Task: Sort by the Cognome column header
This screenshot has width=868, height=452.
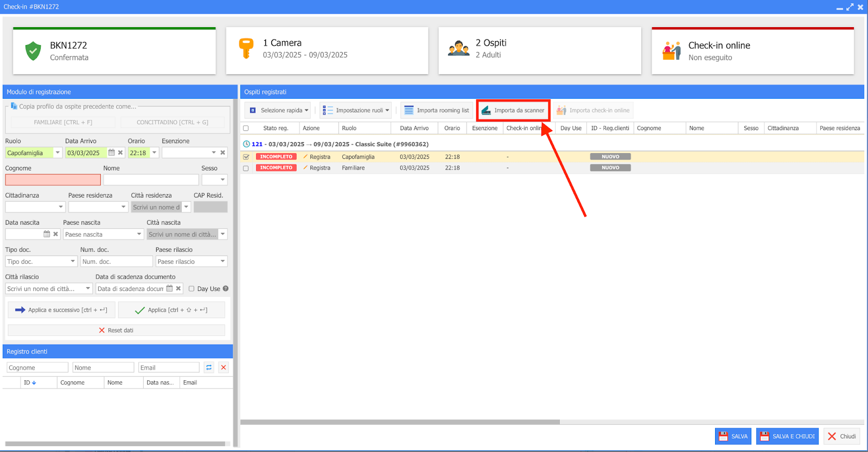Action: click(x=649, y=129)
